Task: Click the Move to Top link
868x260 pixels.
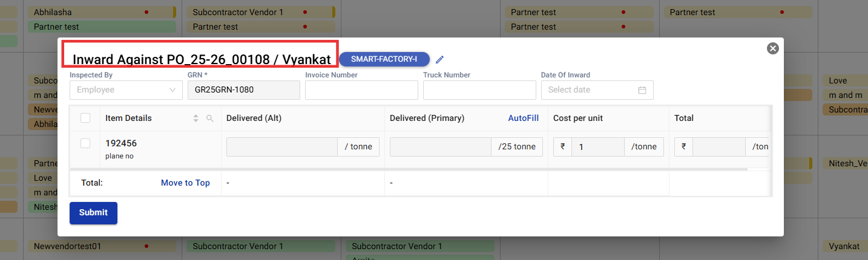Action: tap(185, 183)
